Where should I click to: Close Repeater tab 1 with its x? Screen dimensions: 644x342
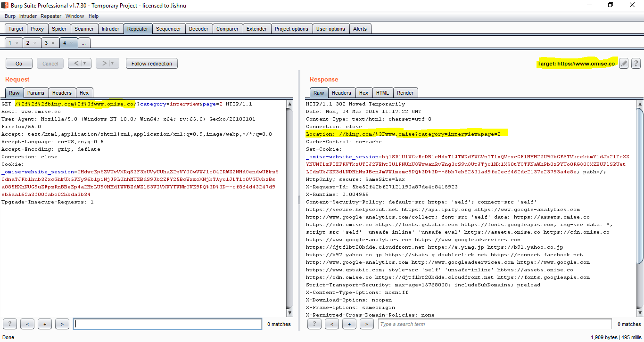pos(17,43)
